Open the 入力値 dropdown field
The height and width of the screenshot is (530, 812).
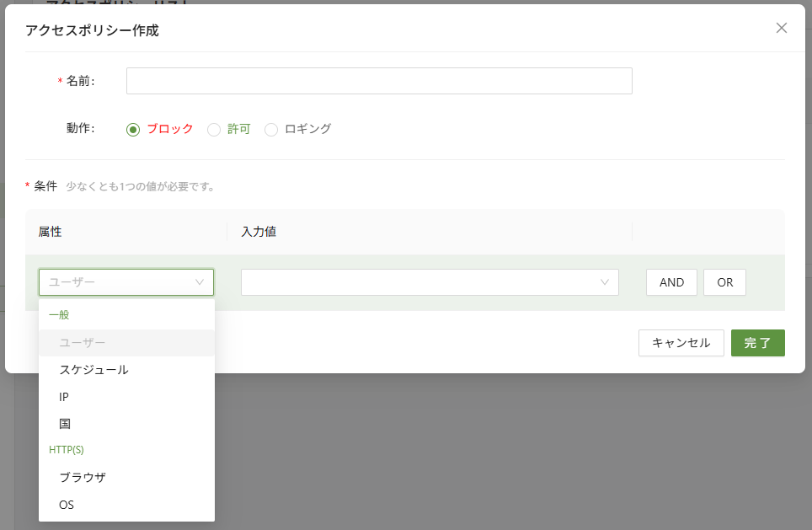point(421,282)
